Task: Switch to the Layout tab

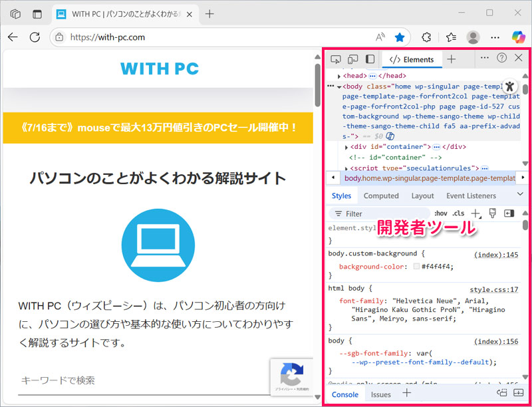Action: pos(422,196)
